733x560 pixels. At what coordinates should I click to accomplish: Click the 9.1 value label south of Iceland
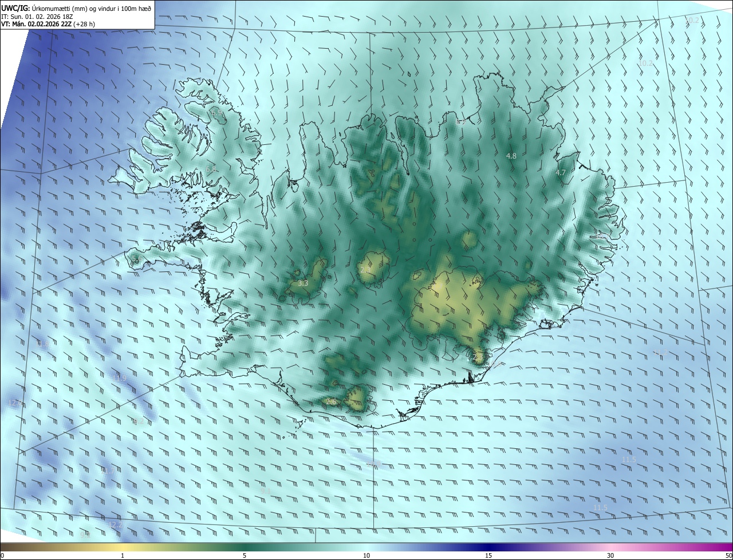click(x=266, y=491)
